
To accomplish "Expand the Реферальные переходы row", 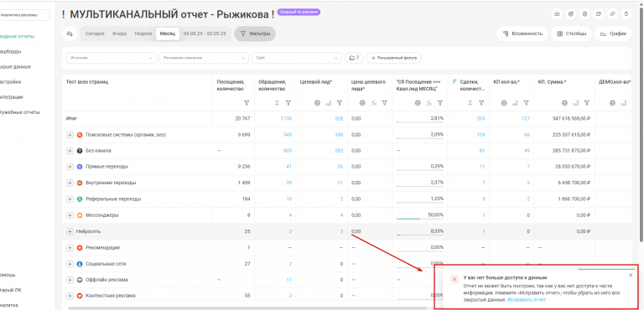I will (70, 199).
